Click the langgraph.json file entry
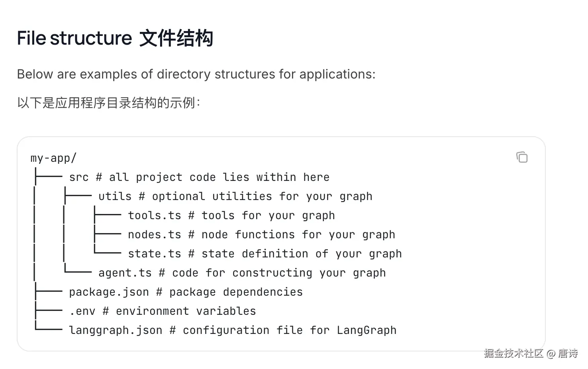Viewport: 588px width, 369px height. (116, 330)
